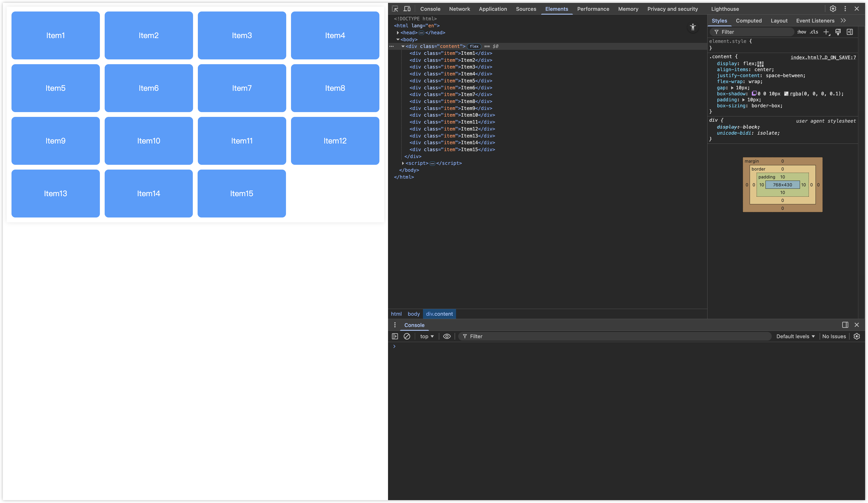Toggle the :hov element state panel

tap(801, 32)
